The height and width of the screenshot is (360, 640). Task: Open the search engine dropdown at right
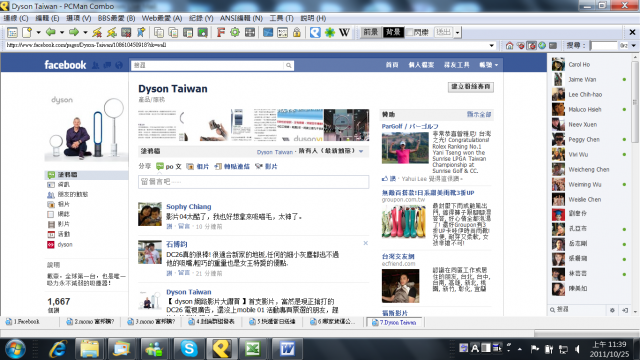633,45
